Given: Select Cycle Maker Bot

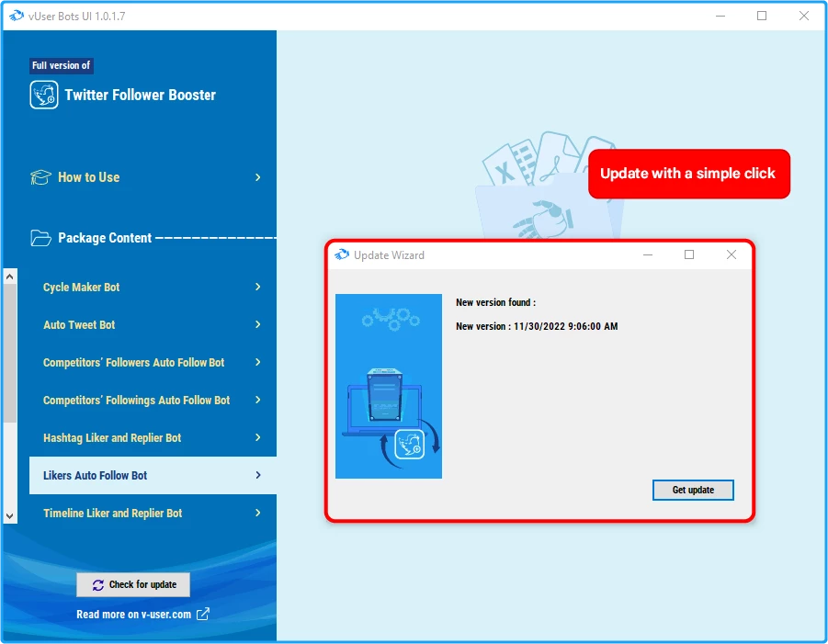Looking at the screenshot, I should (153, 288).
